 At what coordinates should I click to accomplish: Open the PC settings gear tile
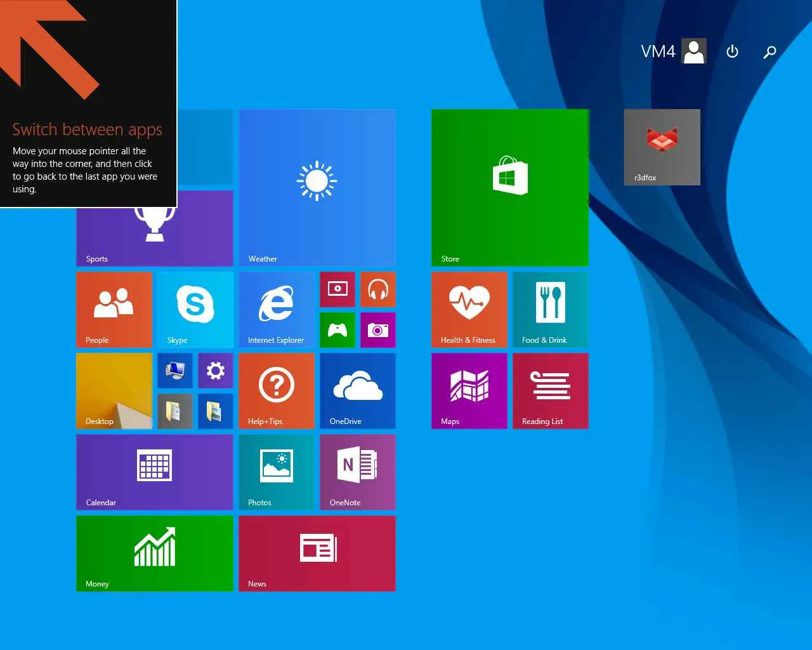click(x=216, y=371)
